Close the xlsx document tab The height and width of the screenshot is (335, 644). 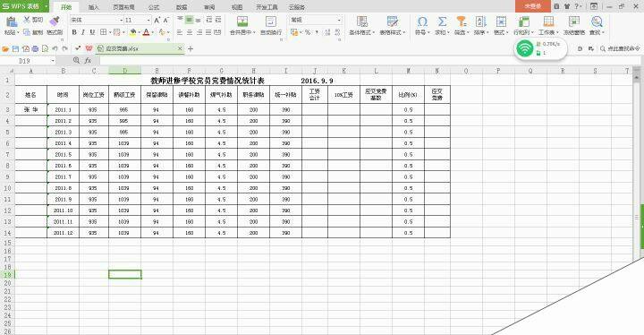[180, 48]
